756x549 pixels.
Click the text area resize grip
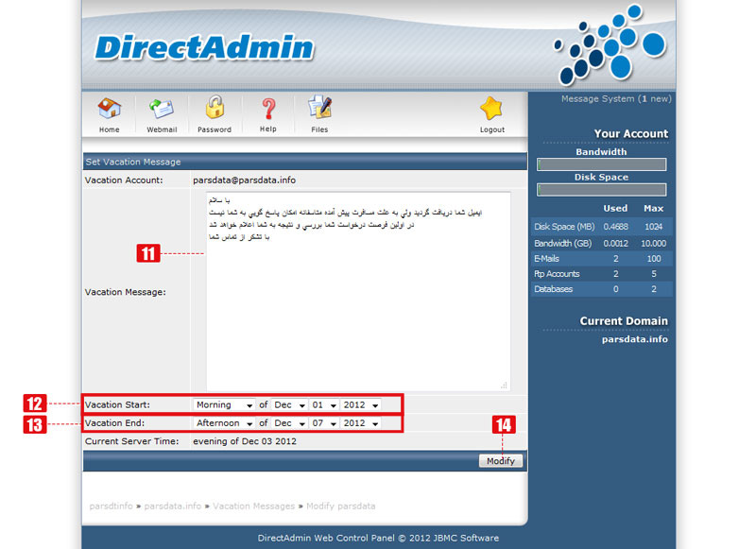[x=504, y=386]
